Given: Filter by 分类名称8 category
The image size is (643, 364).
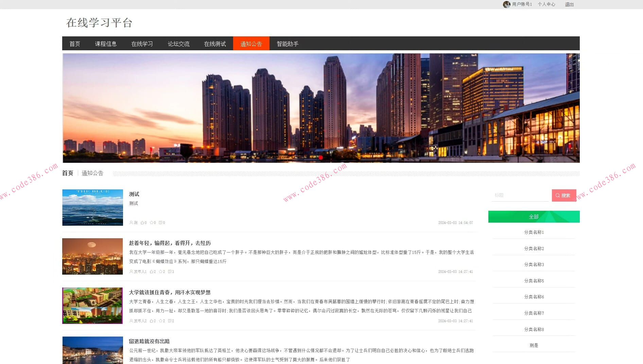Looking at the screenshot, I should (534, 330).
